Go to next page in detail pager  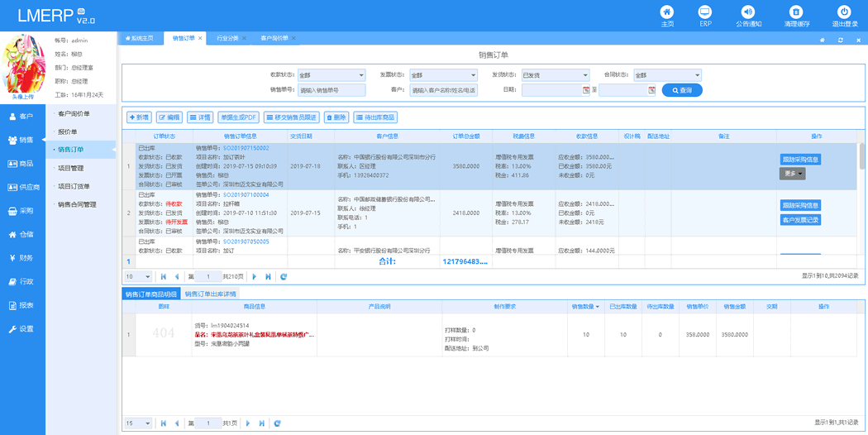tap(247, 423)
